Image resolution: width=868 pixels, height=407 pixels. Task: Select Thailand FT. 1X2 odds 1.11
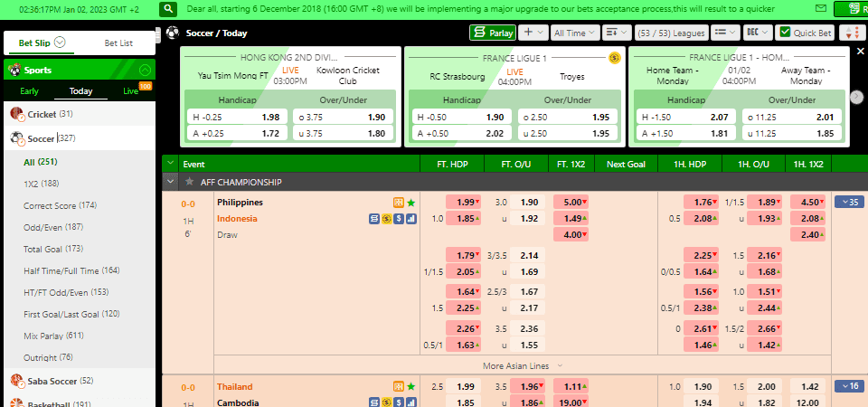click(571, 386)
